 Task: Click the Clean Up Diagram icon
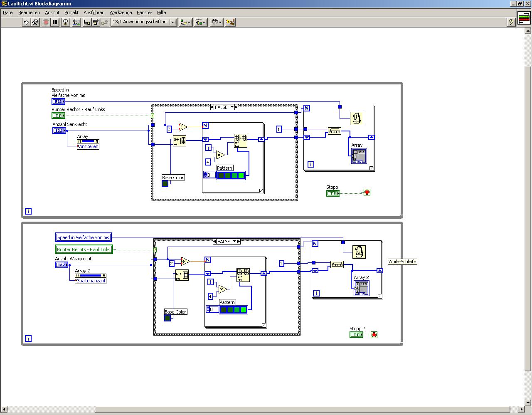point(230,22)
